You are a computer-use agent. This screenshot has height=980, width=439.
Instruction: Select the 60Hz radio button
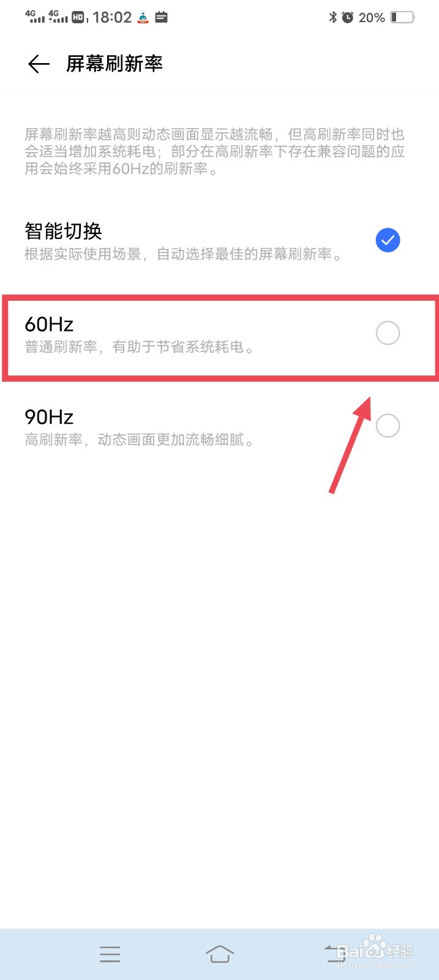point(388,333)
